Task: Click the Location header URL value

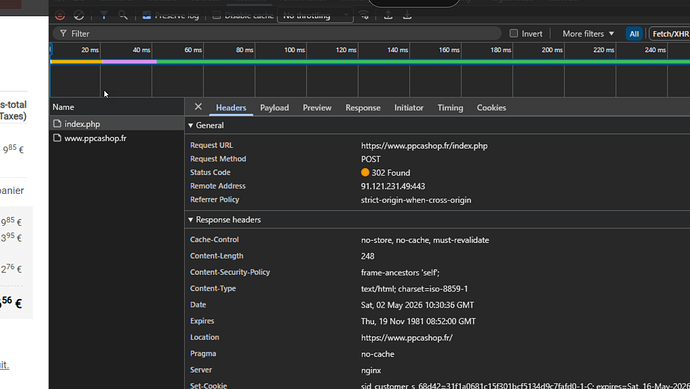Action: pos(407,338)
